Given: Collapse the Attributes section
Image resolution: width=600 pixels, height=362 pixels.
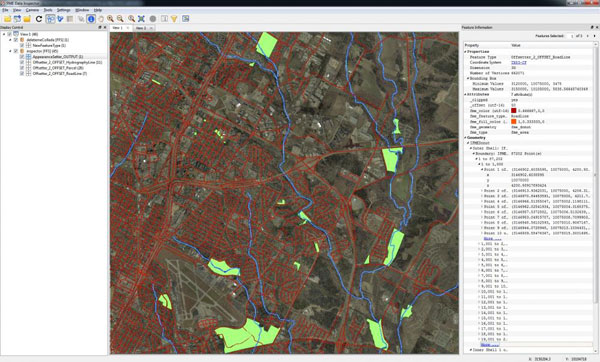Looking at the screenshot, I should pos(466,94).
